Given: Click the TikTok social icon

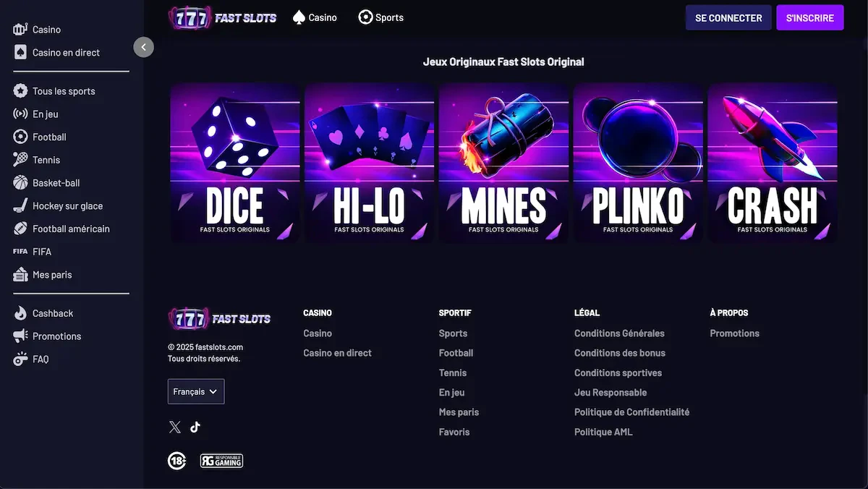Looking at the screenshot, I should click(x=194, y=427).
